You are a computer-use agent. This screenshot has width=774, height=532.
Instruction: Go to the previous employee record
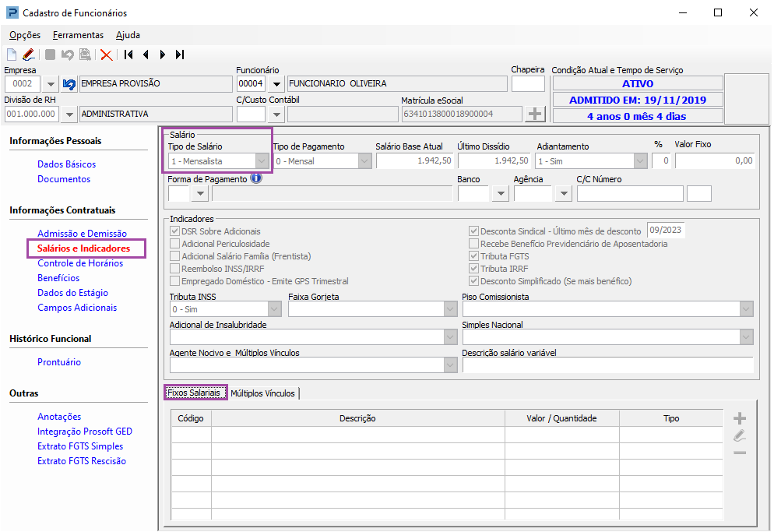(146, 55)
